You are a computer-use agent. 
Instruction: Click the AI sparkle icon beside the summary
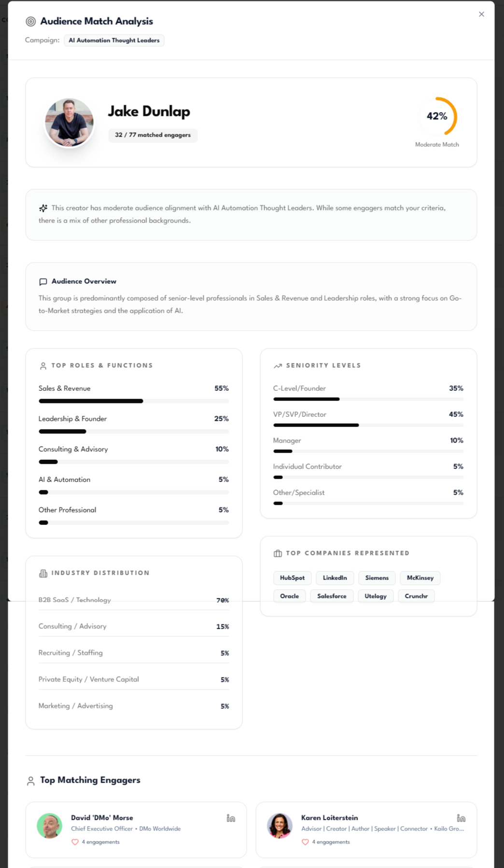tap(43, 208)
